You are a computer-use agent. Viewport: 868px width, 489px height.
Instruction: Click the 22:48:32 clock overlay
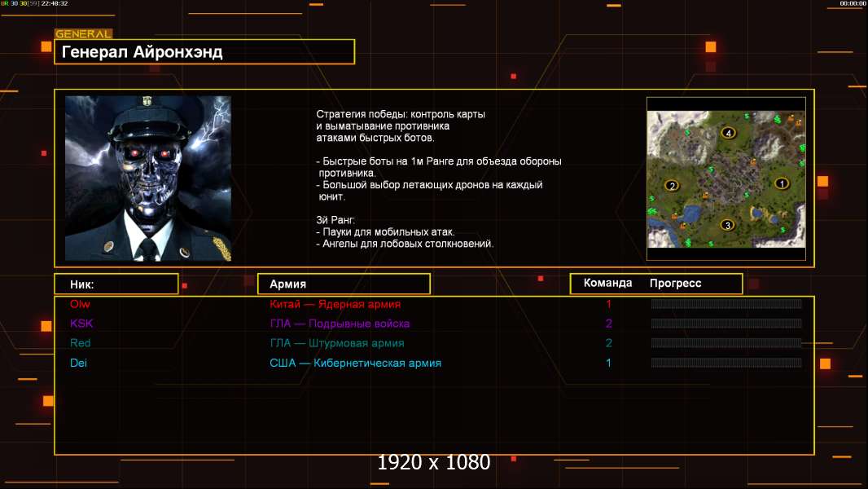pos(55,3)
